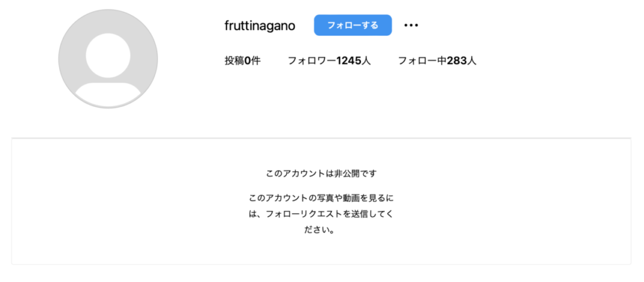Screen dimensions: 644x282
Task: Click the follower count number 1245
Action: (x=348, y=61)
